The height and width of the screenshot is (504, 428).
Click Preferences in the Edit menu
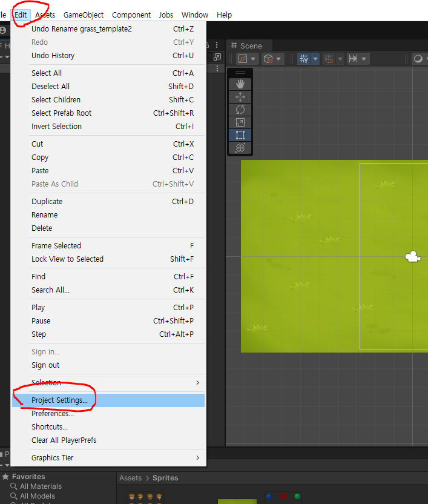(53, 414)
